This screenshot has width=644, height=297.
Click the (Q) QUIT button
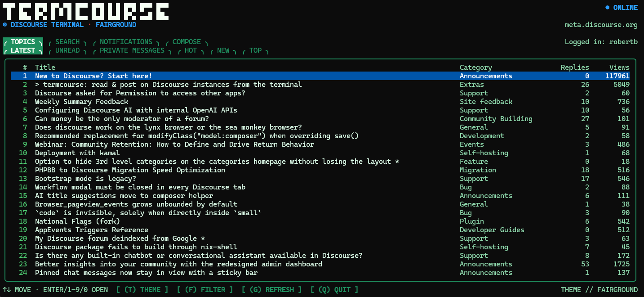click(x=334, y=290)
